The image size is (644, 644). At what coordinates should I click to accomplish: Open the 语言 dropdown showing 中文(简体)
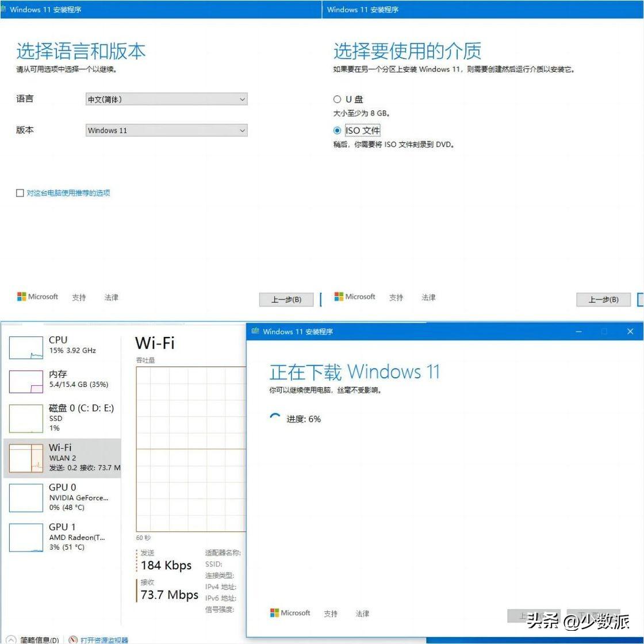click(166, 99)
